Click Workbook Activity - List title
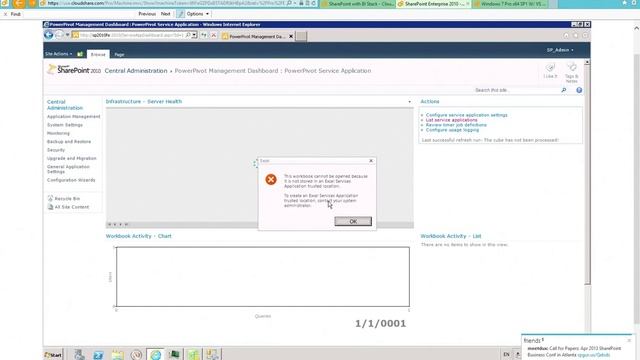This screenshot has width=640, height=360. (x=451, y=236)
